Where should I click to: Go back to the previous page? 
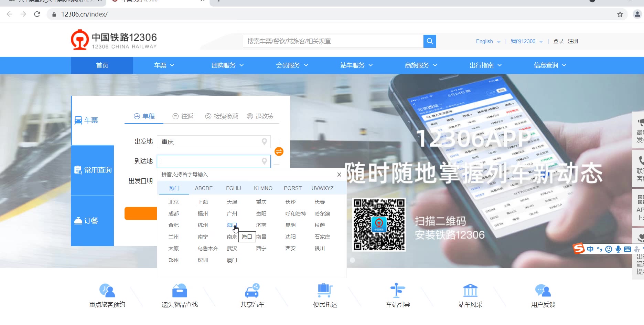(10, 14)
